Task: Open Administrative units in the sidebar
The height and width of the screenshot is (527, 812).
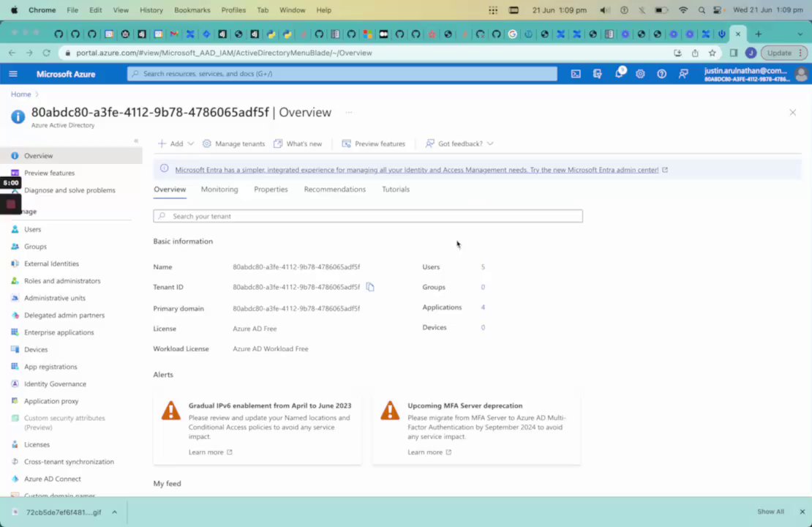Action: 54,297
